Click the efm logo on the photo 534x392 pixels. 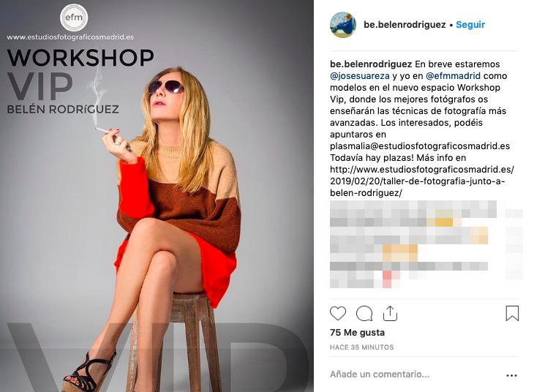tap(74, 18)
